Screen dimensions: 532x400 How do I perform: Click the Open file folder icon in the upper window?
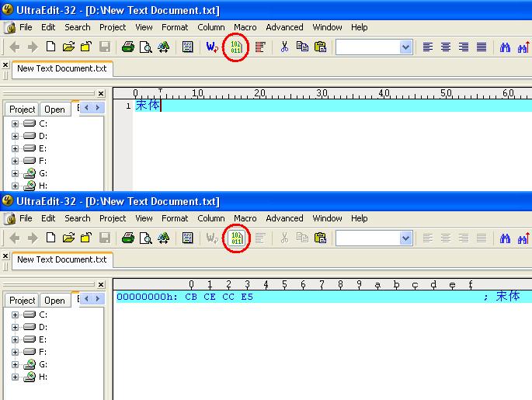click(x=68, y=47)
